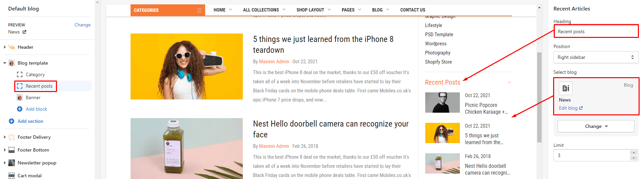644x179 pixels.
Task: Open the Position dropdown
Action: click(x=596, y=57)
